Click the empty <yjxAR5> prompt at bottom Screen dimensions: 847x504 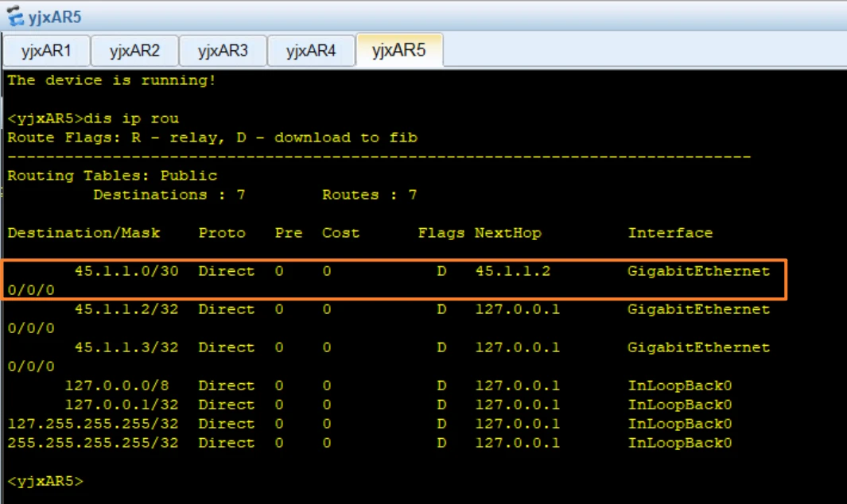tap(45, 481)
